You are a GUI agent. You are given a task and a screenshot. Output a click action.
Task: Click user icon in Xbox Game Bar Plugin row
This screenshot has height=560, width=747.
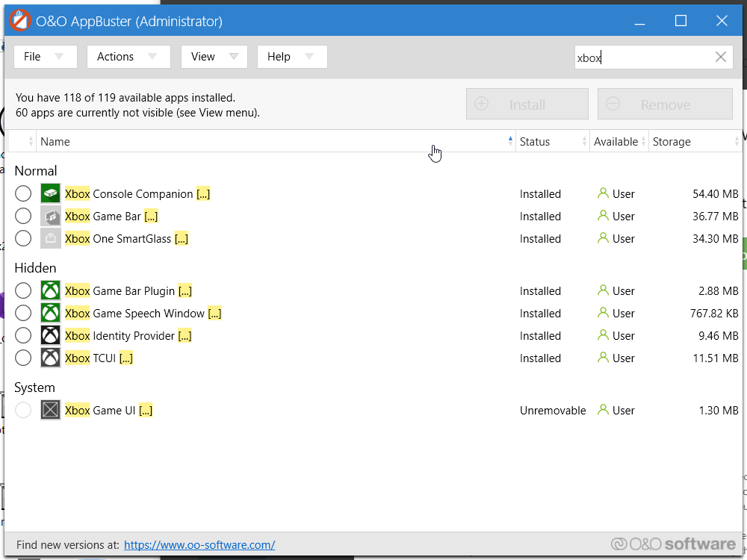coord(603,290)
